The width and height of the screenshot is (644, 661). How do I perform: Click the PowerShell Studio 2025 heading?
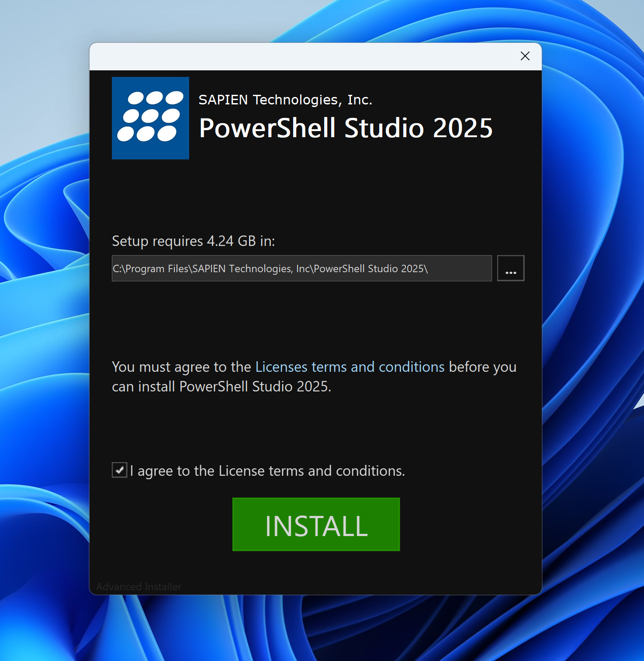(x=346, y=128)
